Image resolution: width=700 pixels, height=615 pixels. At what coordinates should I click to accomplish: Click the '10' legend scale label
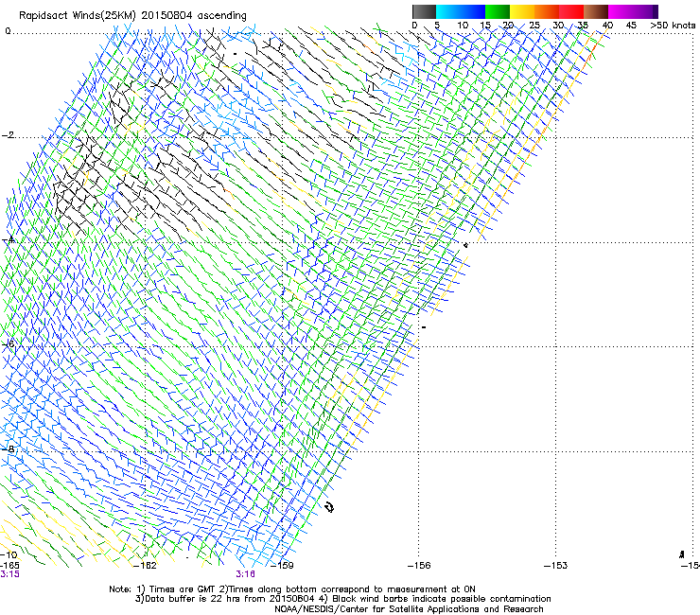463,26
